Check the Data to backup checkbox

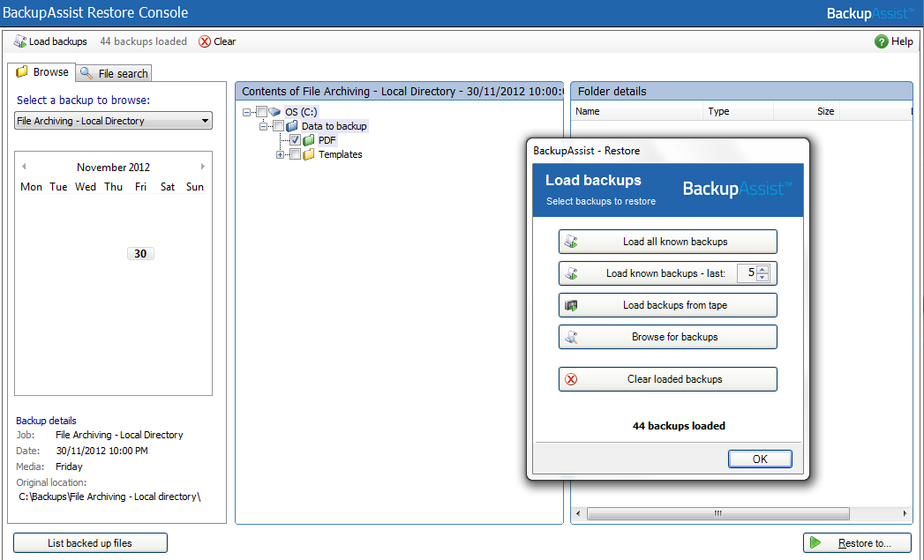[278, 126]
